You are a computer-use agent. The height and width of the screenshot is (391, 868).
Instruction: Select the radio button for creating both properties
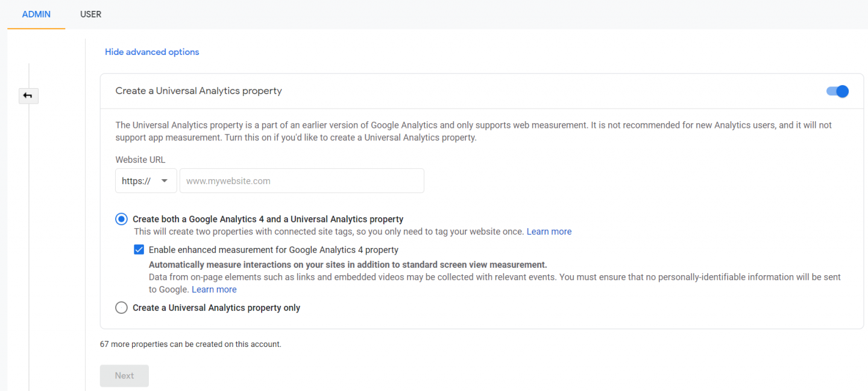pos(122,219)
